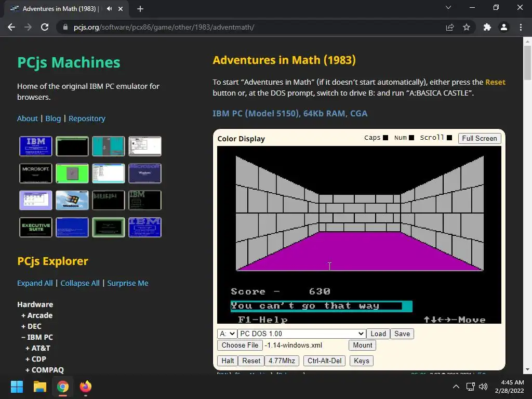Expand the DEC tree node
The height and width of the screenshot is (399, 532).
[x=31, y=326]
